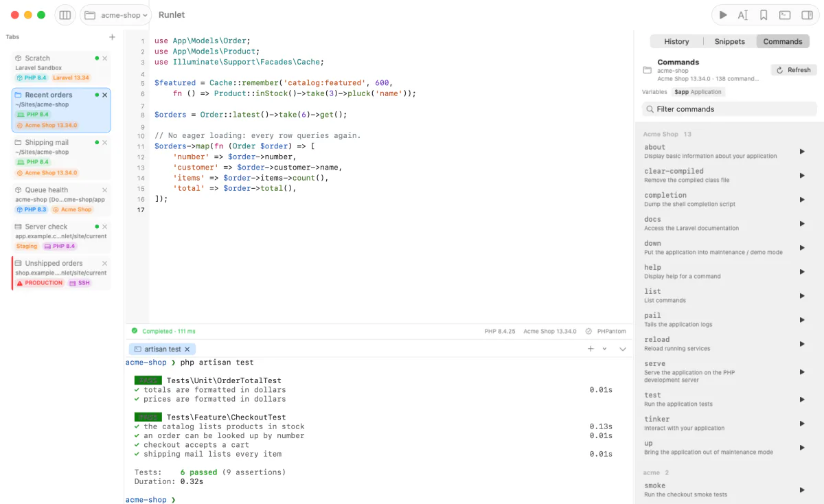Run the tinker command arrow

click(802, 423)
